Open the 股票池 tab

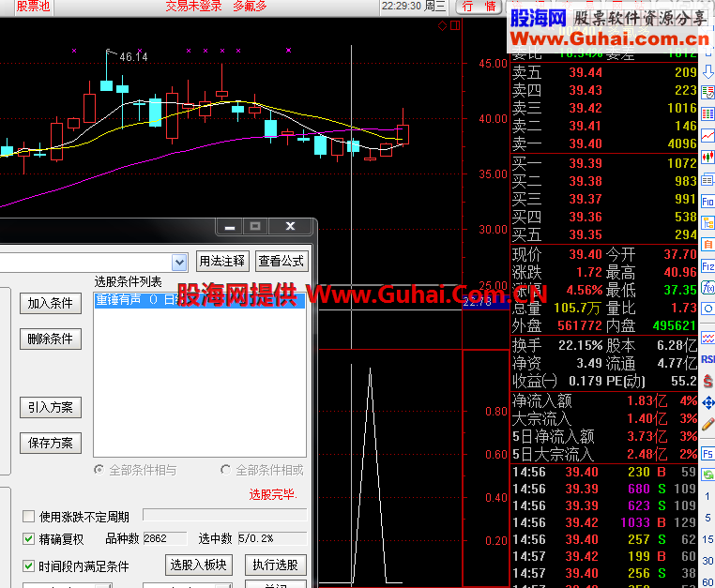tap(33, 7)
